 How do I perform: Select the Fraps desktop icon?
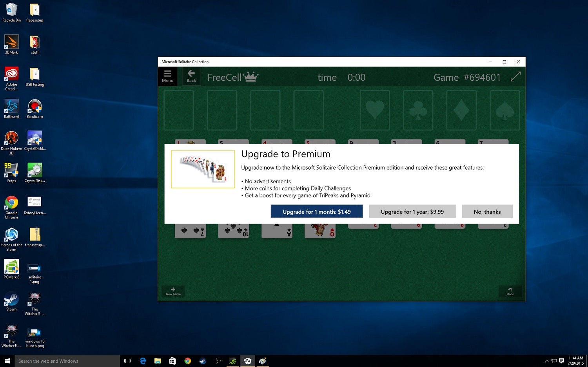tap(11, 173)
